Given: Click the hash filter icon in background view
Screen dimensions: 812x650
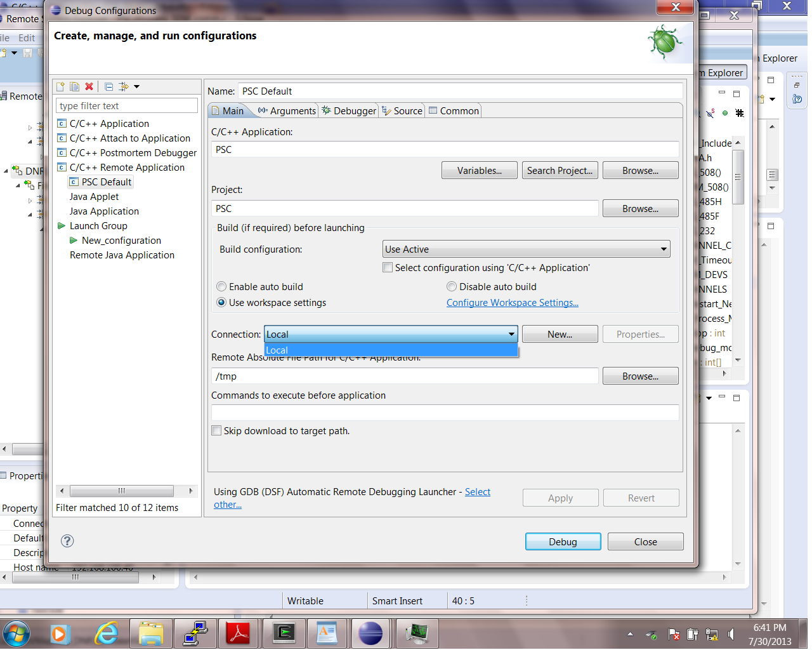Looking at the screenshot, I should pyautogui.click(x=740, y=113).
